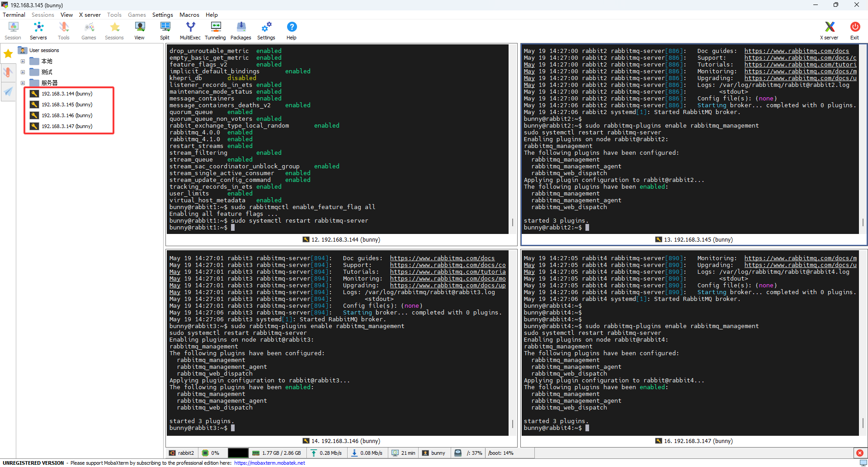Open session 192.168.3.145 (bunny)

point(61,105)
